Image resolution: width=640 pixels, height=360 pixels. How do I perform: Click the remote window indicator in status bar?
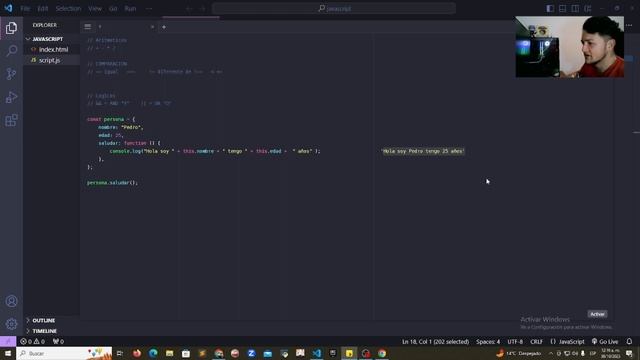pyautogui.click(x=8, y=341)
